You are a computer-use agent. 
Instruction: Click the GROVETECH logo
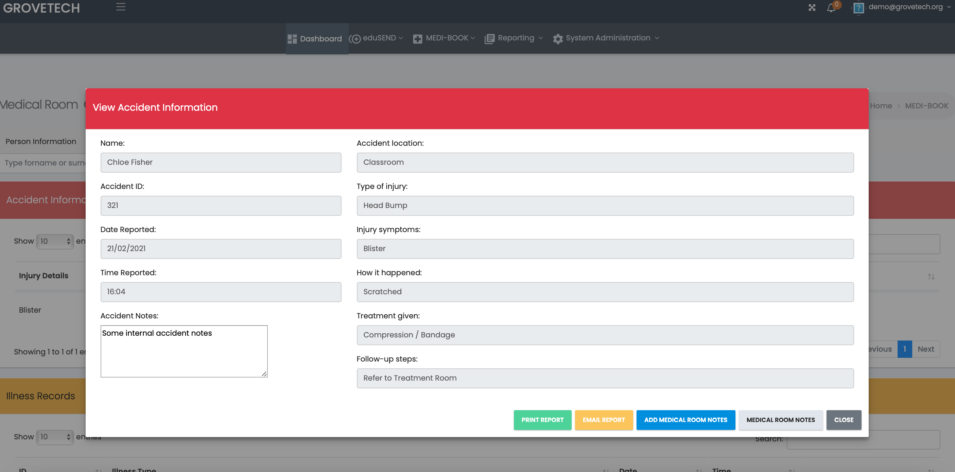coord(41,8)
